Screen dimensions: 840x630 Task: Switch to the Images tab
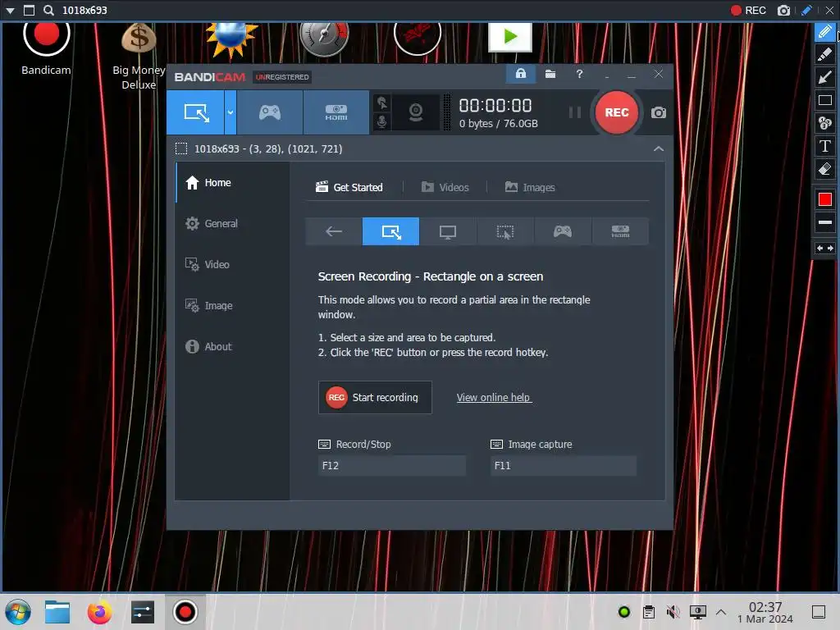[x=530, y=188]
